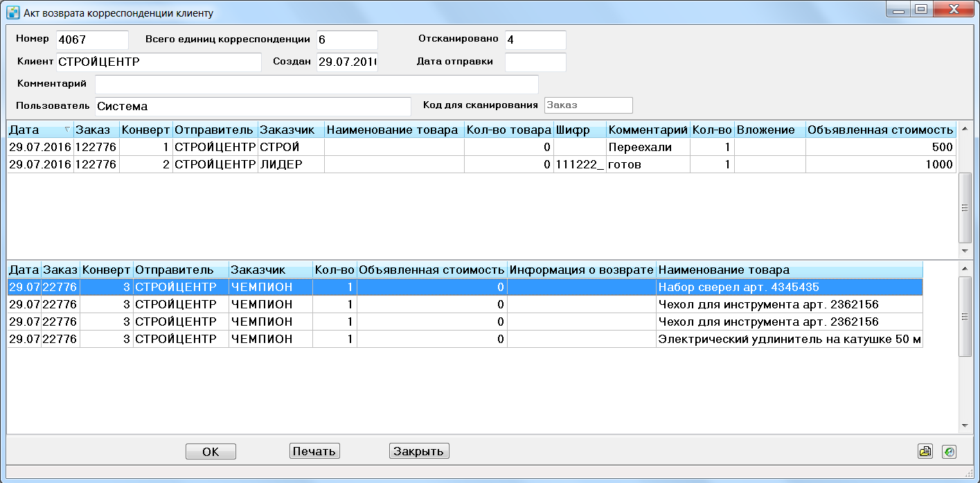Image resolution: width=980 pixels, height=483 pixels.
Task: Click the folder-with-document icon button
Action: (x=925, y=451)
